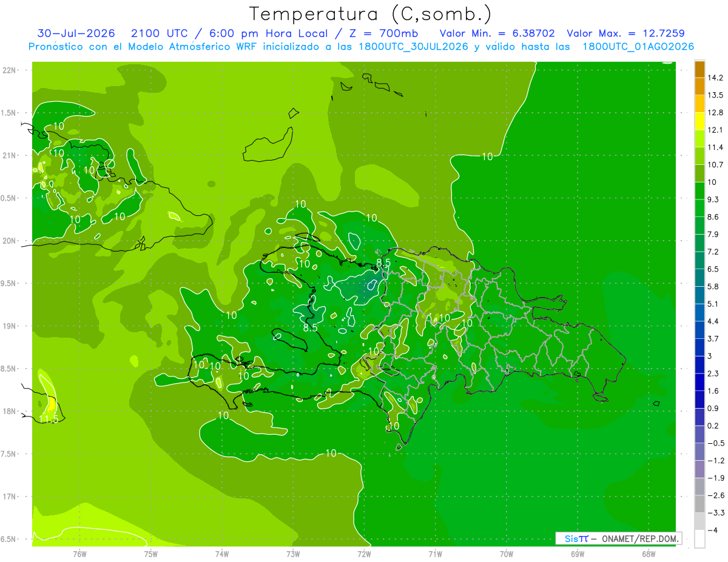Click the '73W' longitude axis label
This screenshot has width=728, height=562.
click(293, 554)
